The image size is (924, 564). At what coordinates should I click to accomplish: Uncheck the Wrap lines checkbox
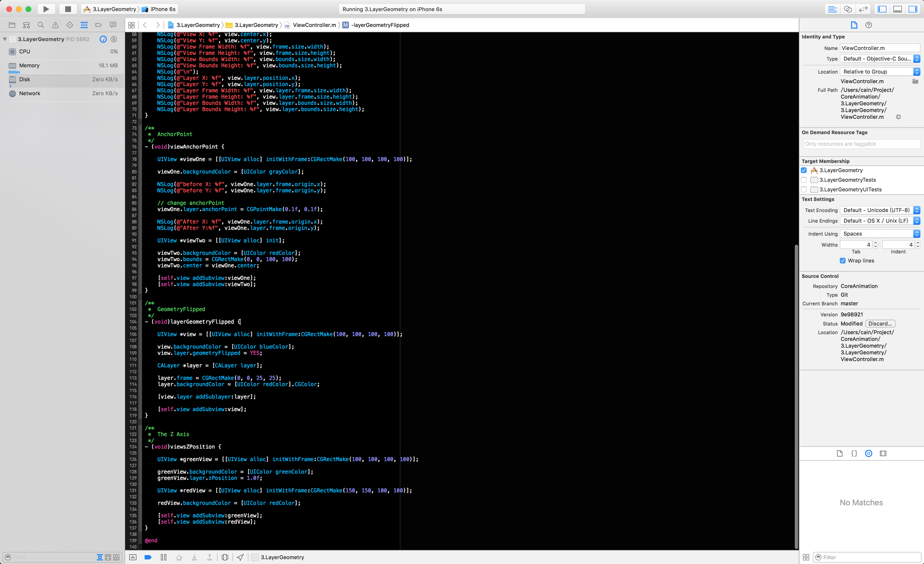[x=843, y=260]
